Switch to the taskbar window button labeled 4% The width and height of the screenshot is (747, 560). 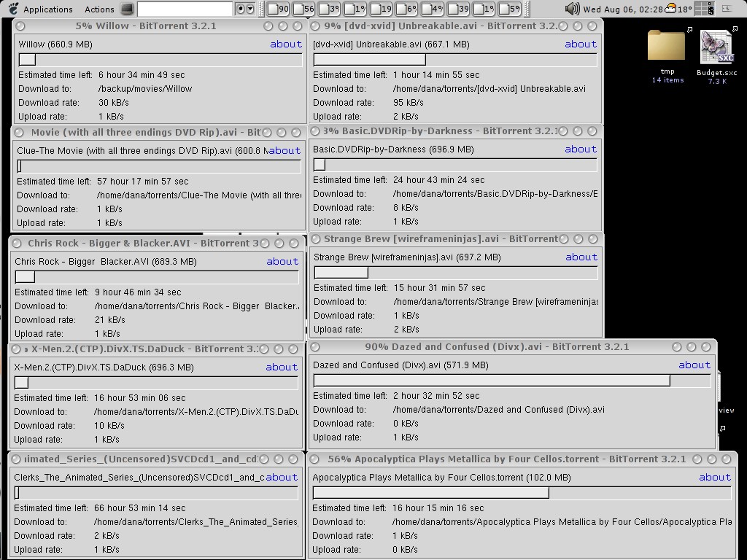[433, 9]
